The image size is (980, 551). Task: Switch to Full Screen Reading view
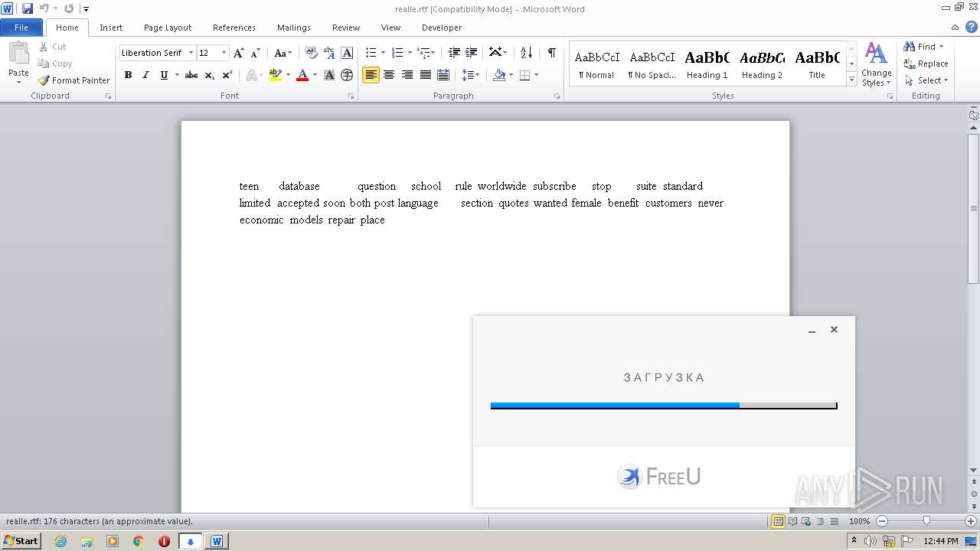point(792,521)
